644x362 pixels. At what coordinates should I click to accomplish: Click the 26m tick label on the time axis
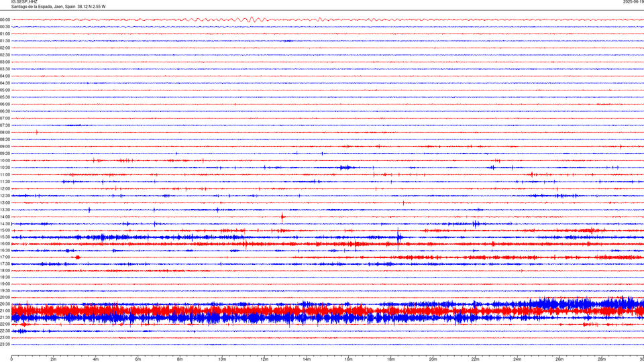click(x=559, y=359)
